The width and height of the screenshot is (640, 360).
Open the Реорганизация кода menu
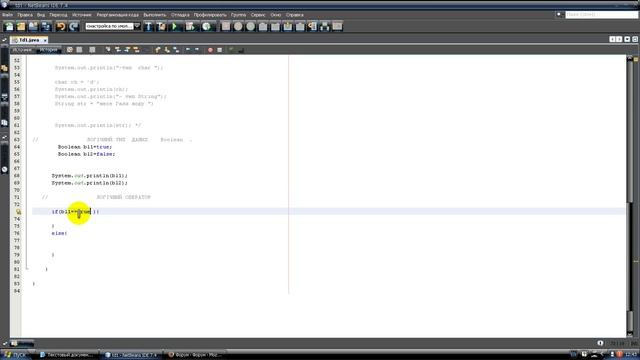118,15
